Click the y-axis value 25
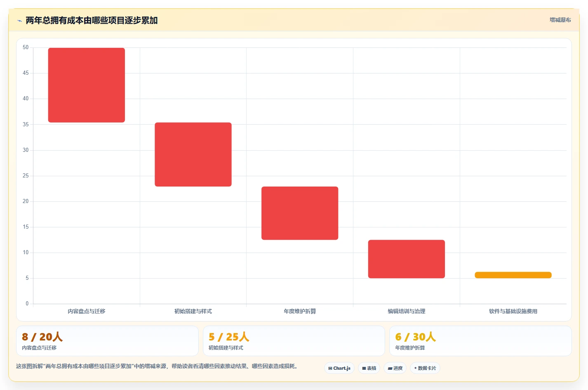Screen dimensions: 588x390 click(x=26, y=176)
